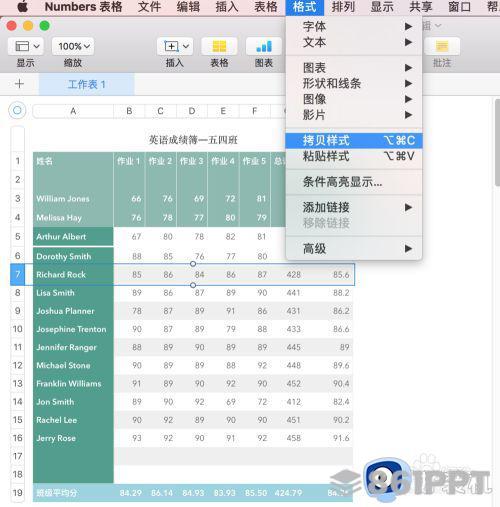Image resolution: width=500 pixels, height=507 pixels.
Task: Expand the 图像 submenu
Action: [354, 99]
